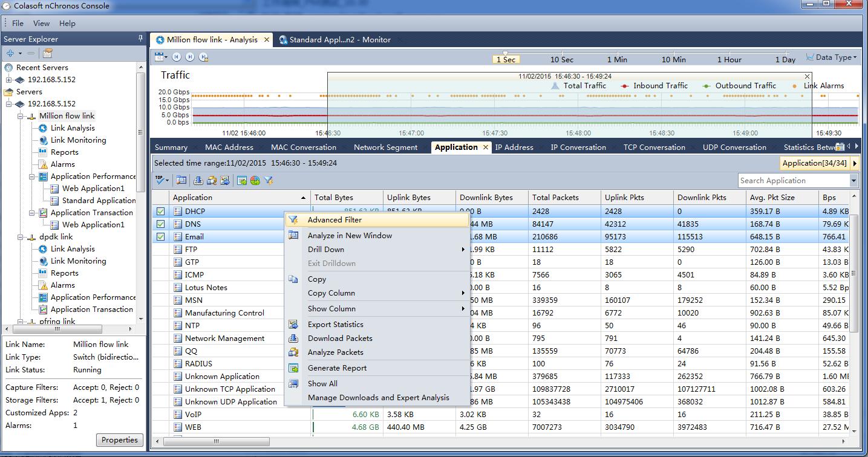Click the Export Statistics toolbar icon
The height and width of the screenshot is (457, 868).
coord(224,180)
